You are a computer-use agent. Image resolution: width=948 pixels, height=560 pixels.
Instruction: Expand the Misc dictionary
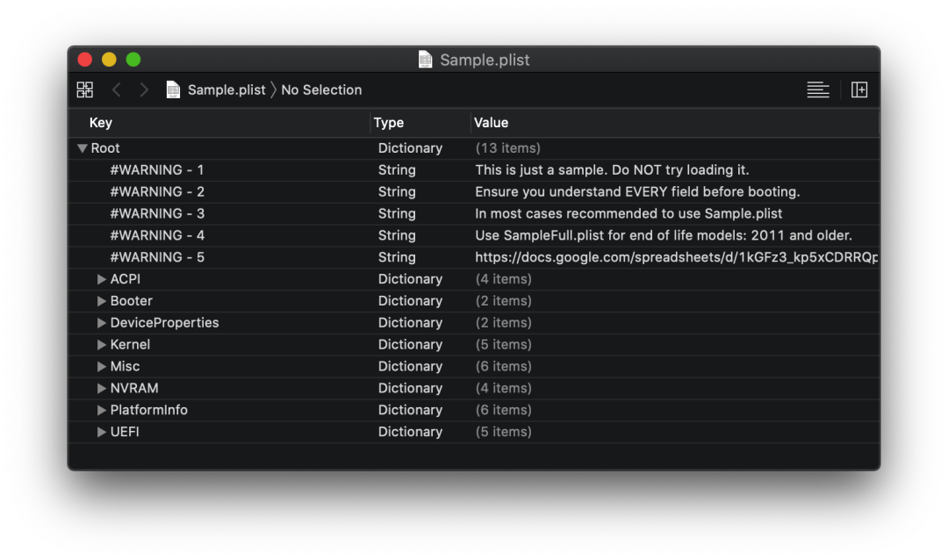coord(102,367)
